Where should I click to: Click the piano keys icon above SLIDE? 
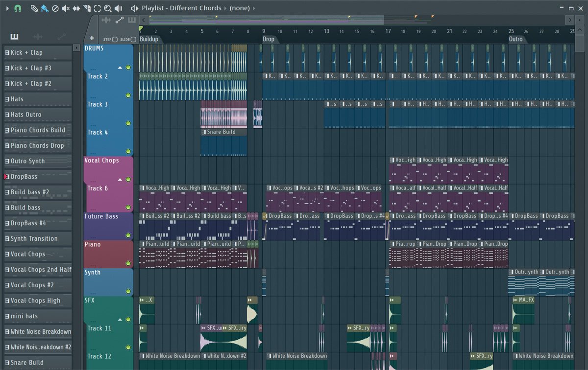(132, 20)
